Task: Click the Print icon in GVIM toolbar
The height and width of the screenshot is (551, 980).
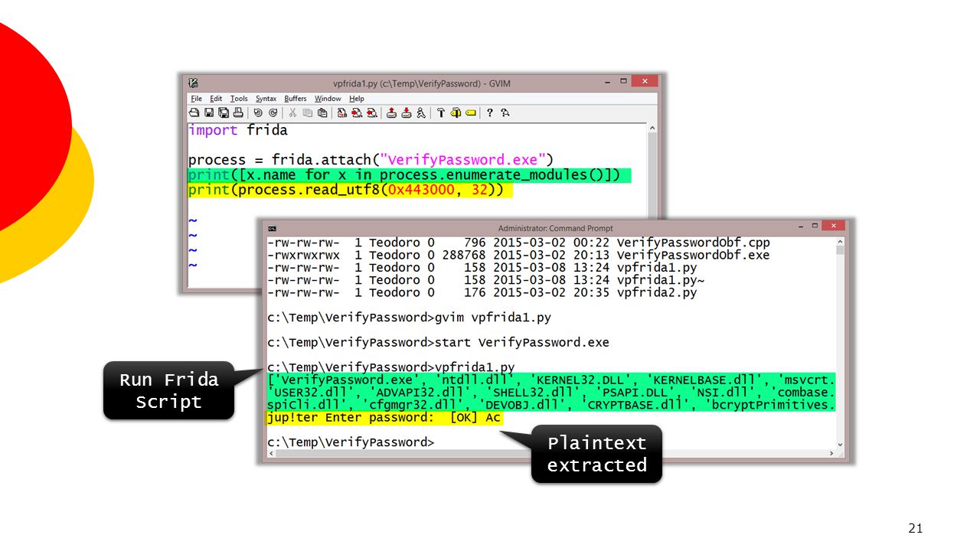Action: tap(238, 112)
